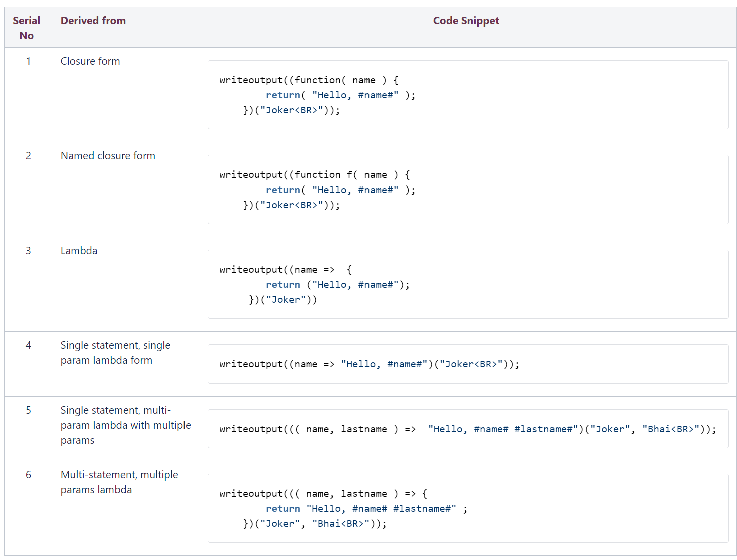Click serial number 3 in the table
The width and height of the screenshot is (737, 560).
(x=29, y=251)
